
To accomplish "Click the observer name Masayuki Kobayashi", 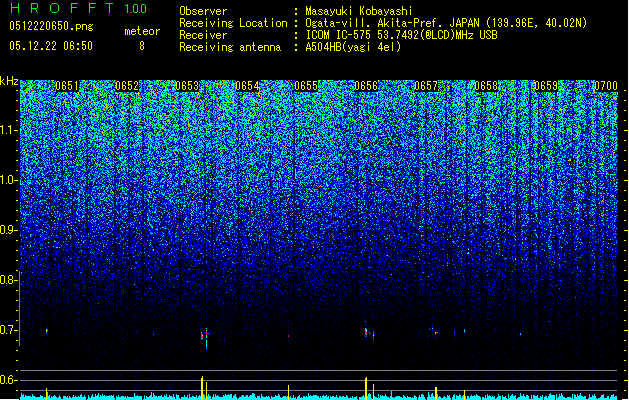I will [358, 11].
